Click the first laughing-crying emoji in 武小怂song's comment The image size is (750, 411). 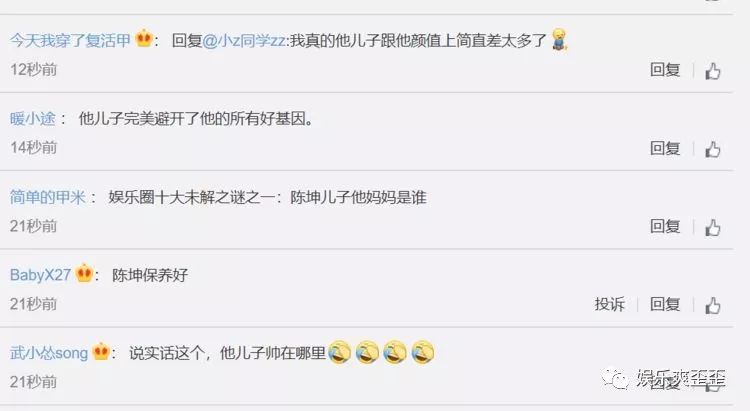(x=340, y=353)
